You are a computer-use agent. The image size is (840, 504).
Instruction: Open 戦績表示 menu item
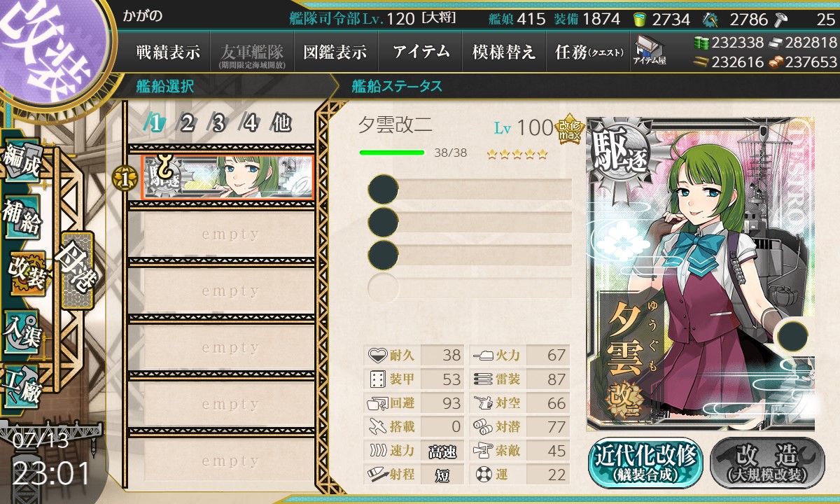tap(168, 52)
